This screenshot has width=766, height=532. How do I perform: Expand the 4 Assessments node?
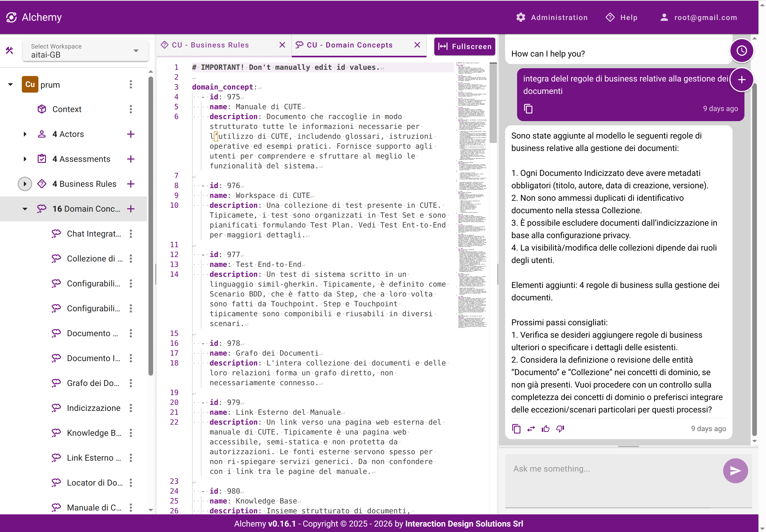[25, 159]
